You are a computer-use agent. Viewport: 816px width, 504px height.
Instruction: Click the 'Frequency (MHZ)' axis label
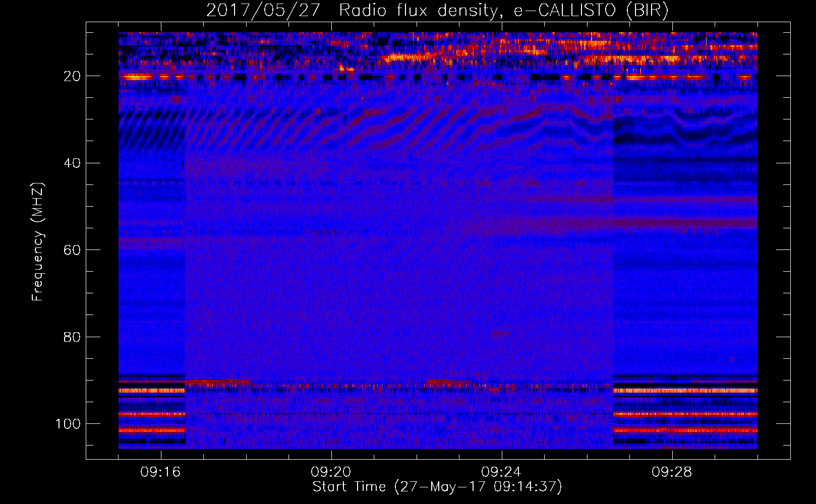(38, 241)
